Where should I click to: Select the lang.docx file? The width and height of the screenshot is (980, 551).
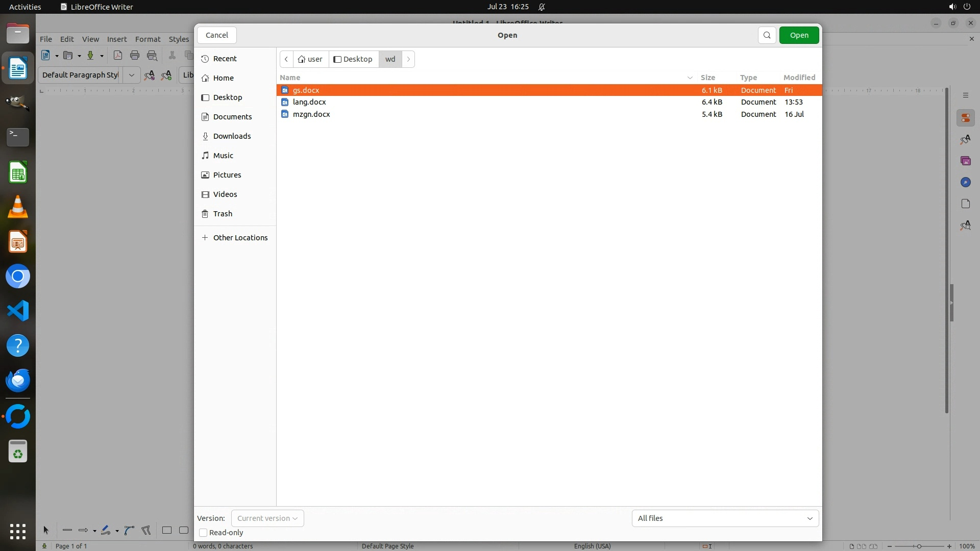point(309,102)
